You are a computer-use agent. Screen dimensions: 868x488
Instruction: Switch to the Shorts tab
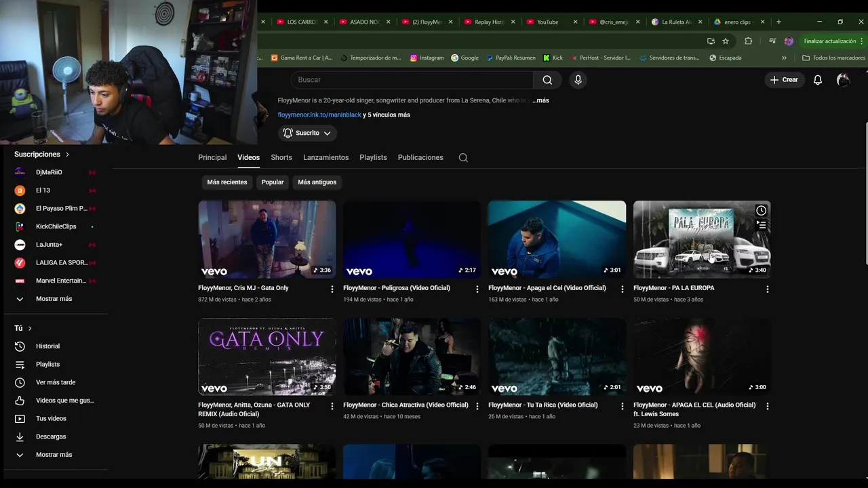[281, 157]
